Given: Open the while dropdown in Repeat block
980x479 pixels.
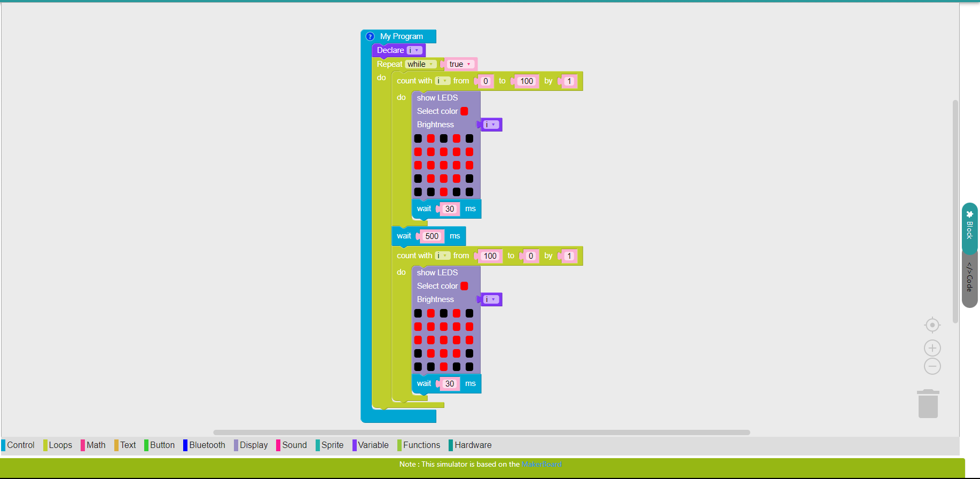Looking at the screenshot, I should click(420, 64).
